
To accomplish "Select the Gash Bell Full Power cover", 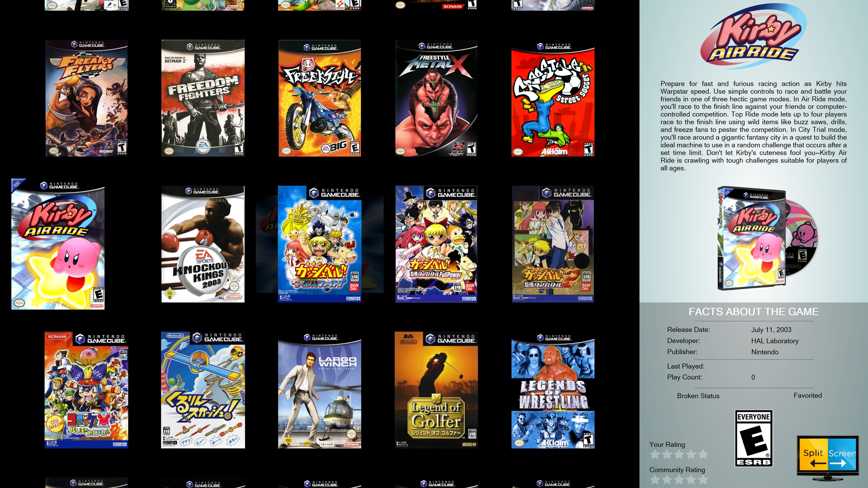I will pos(436,244).
